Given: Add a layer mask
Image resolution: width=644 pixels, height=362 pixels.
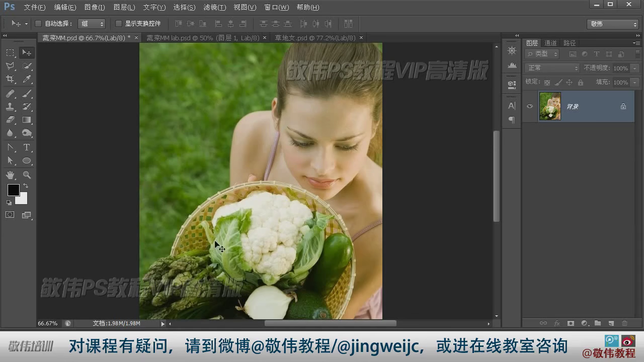Looking at the screenshot, I should [571, 323].
